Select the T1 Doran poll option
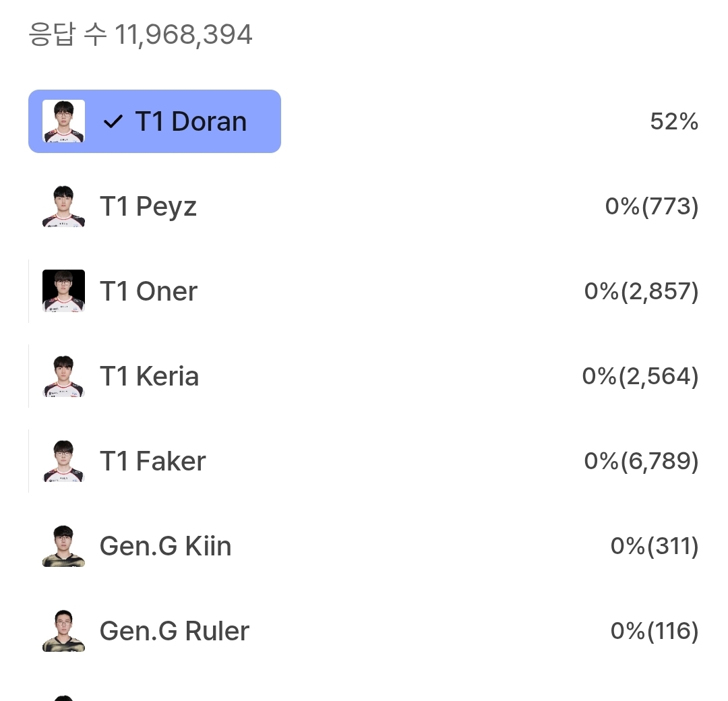The image size is (728, 701). [191, 122]
